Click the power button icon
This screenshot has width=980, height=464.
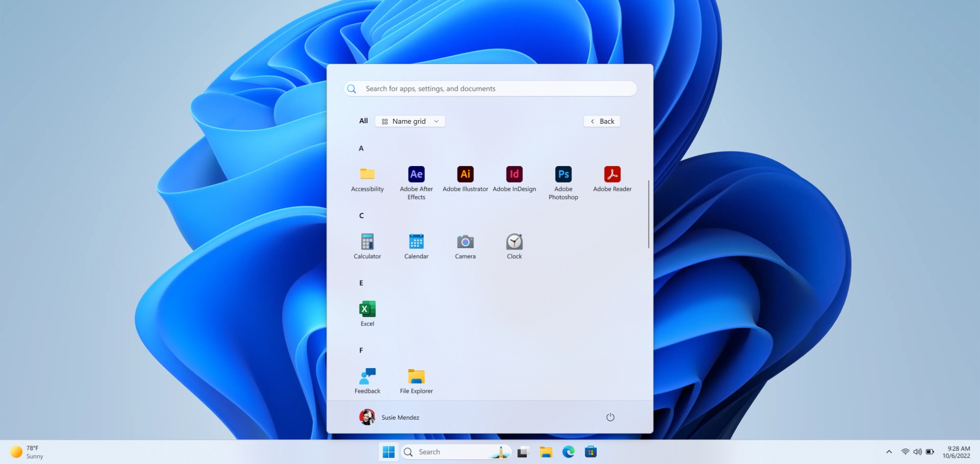point(610,417)
